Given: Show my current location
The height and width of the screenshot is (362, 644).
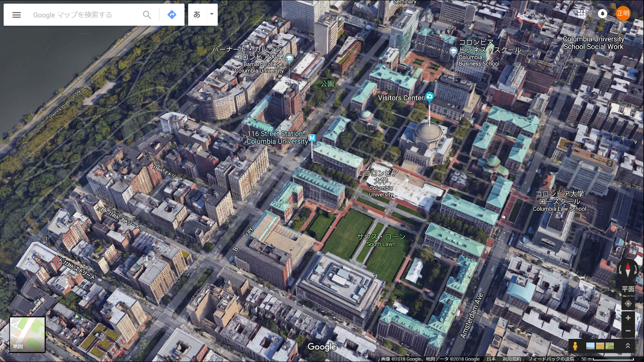Looking at the screenshot, I should pos(628,304).
